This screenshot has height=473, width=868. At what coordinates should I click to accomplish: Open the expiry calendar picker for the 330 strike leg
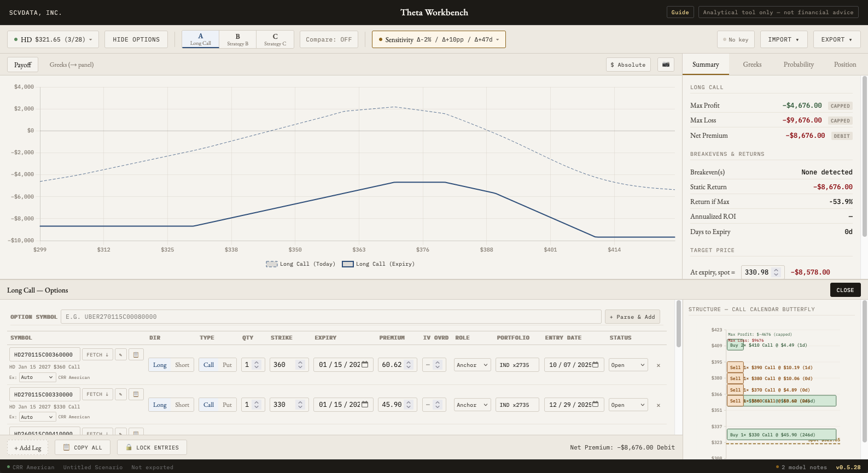(365, 405)
